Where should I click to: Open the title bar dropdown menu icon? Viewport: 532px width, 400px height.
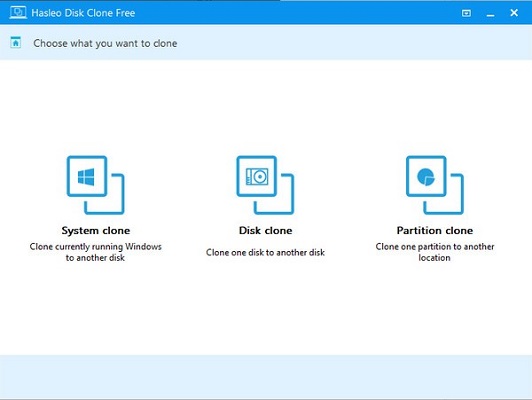467,13
